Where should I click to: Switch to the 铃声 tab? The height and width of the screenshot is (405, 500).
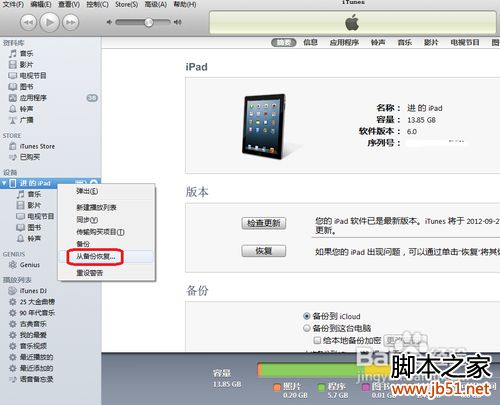pos(378,42)
